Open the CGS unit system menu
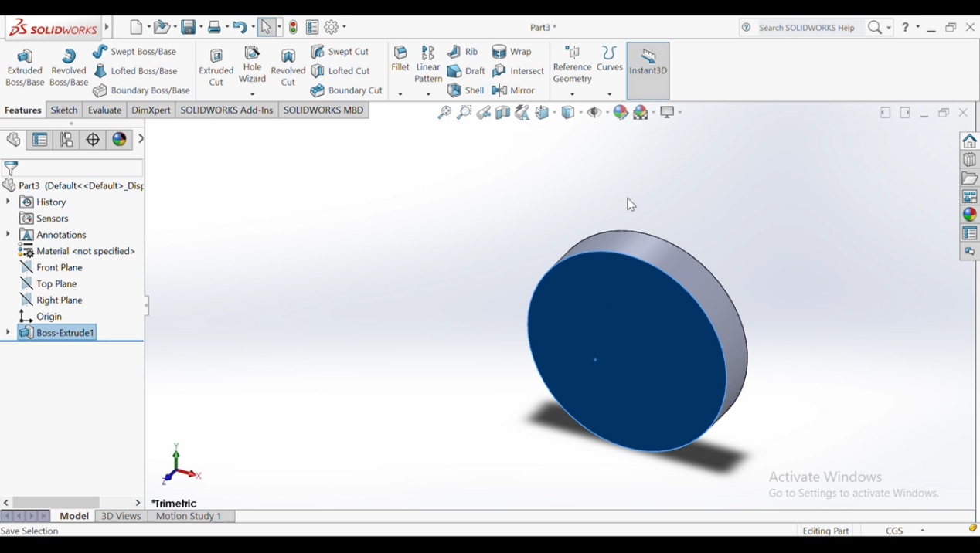Screen dimensions: 980x553 click(906, 531)
